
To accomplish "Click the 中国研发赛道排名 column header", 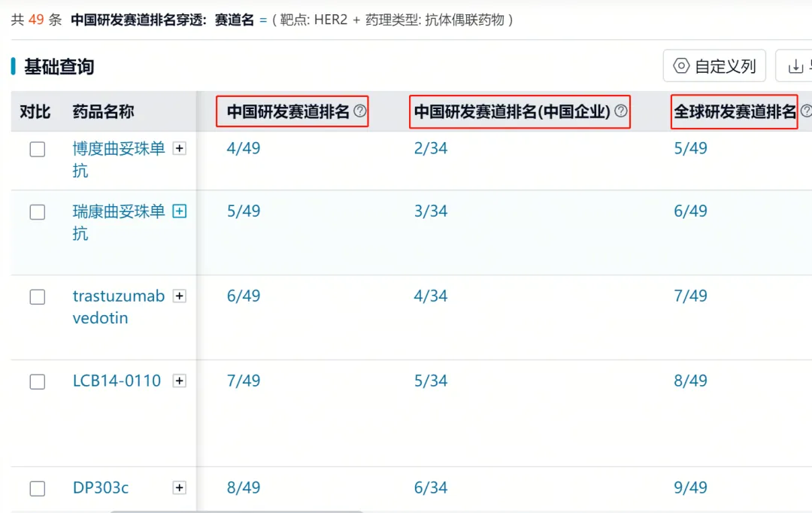I will click(288, 111).
